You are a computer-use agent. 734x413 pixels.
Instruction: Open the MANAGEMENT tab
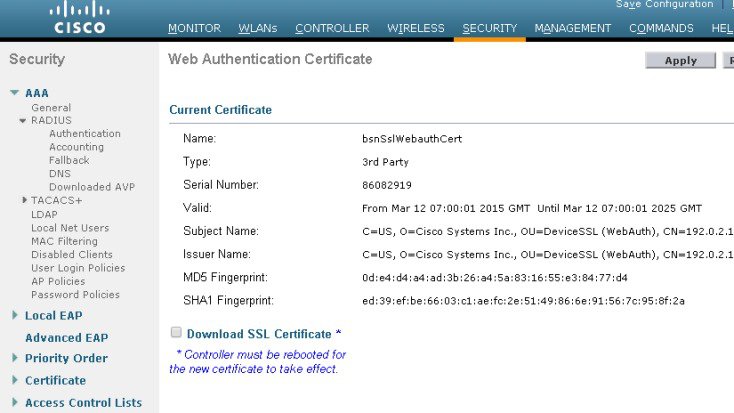[573, 28]
